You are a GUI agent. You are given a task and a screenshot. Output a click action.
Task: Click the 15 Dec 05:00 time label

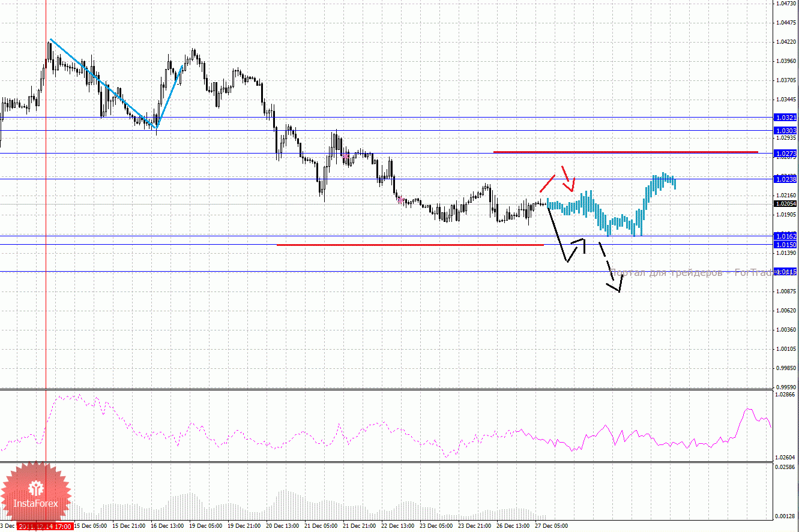[x=90, y=526]
